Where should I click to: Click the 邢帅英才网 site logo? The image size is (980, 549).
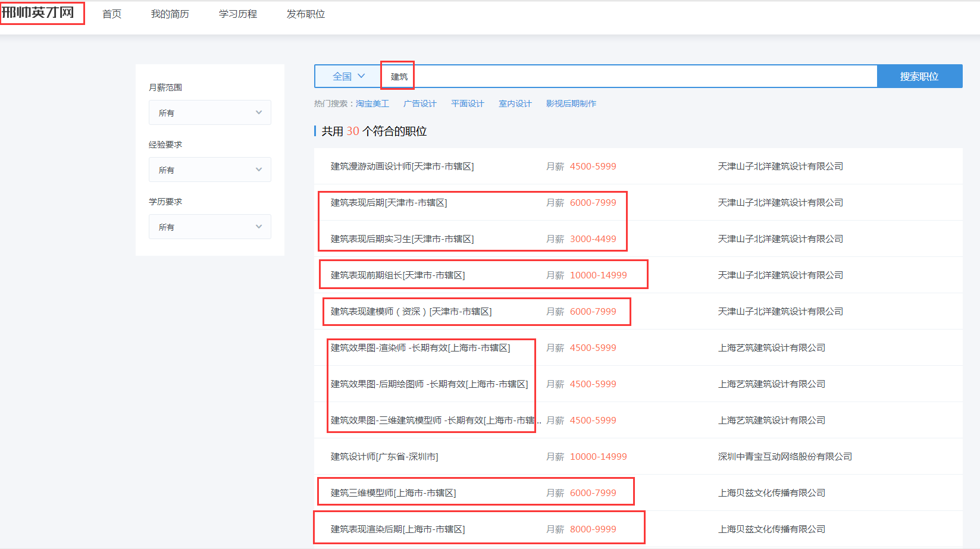click(39, 13)
